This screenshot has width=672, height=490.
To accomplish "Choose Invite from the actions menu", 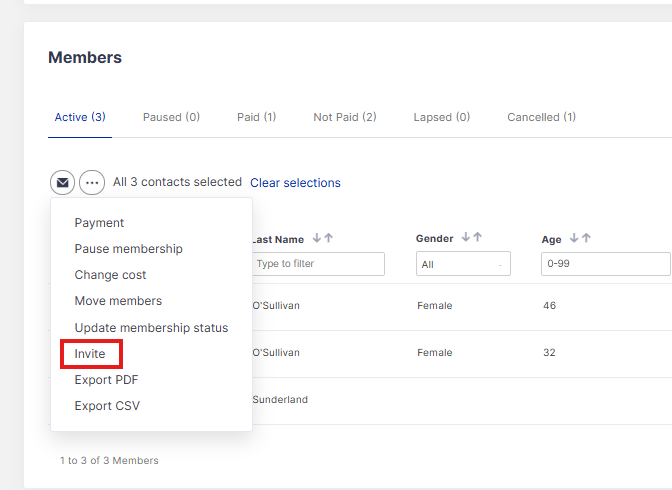I will (90, 354).
